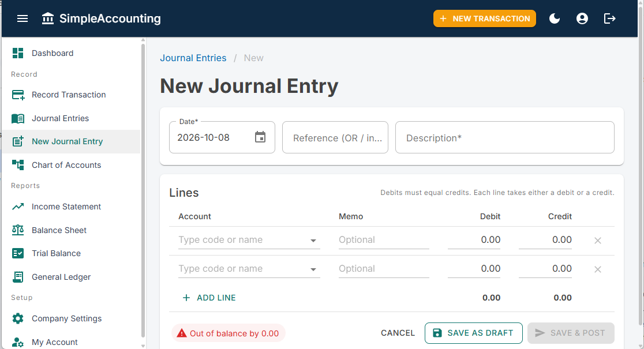Click second line account combo box
This screenshot has height=349, width=644.
[x=249, y=269]
